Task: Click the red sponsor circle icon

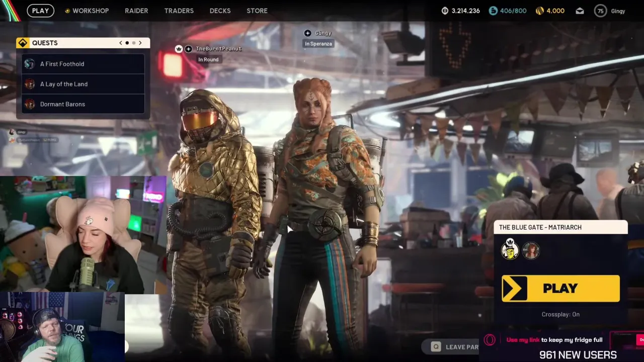Action: (x=490, y=340)
